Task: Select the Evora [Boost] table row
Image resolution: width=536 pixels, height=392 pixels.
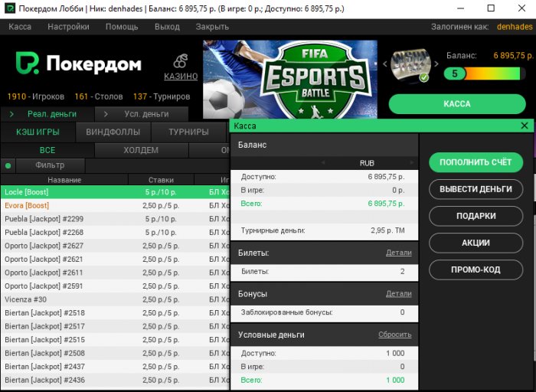Action: pos(115,205)
